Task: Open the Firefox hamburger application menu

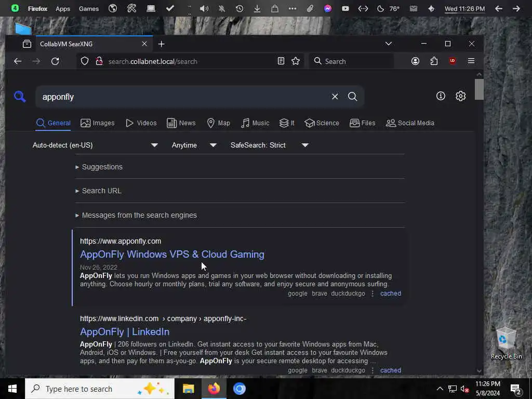Action: [x=471, y=61]
